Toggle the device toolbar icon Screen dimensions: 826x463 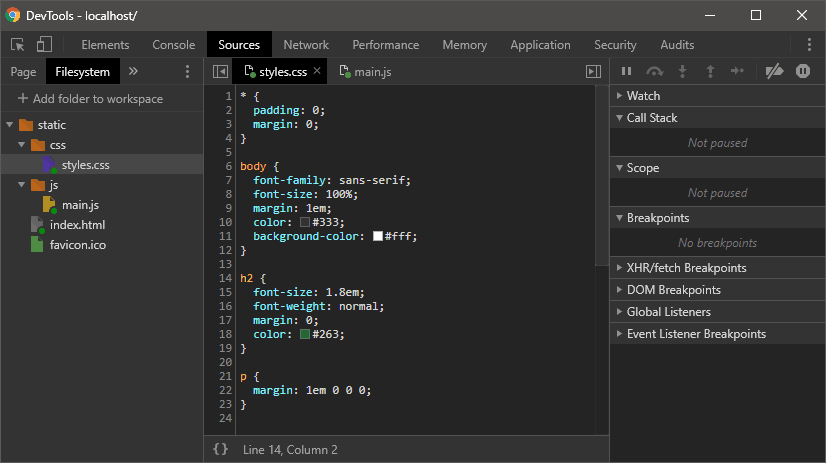[x=44, y=45]
